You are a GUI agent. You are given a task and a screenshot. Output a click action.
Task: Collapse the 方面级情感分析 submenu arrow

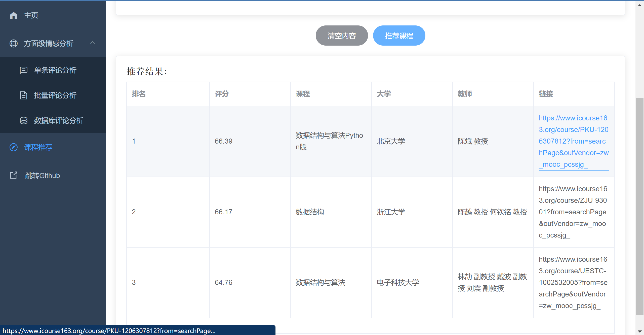(x=93, y=43)
